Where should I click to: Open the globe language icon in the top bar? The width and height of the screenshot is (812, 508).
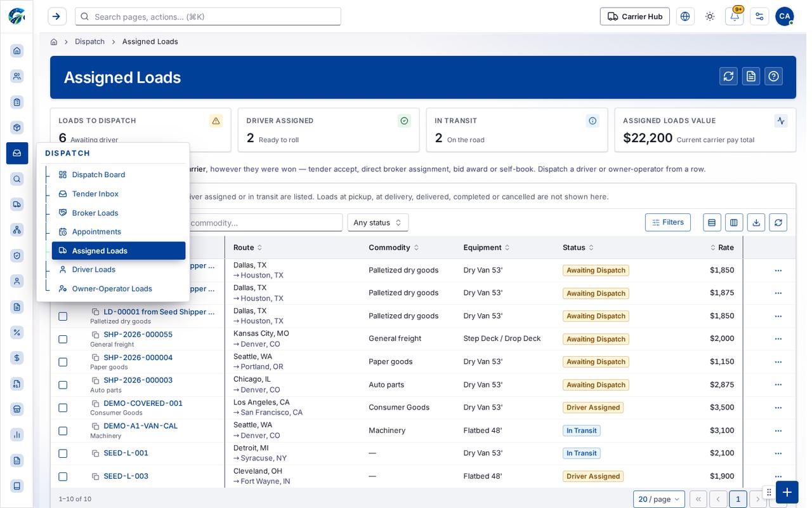click(685, 17)
